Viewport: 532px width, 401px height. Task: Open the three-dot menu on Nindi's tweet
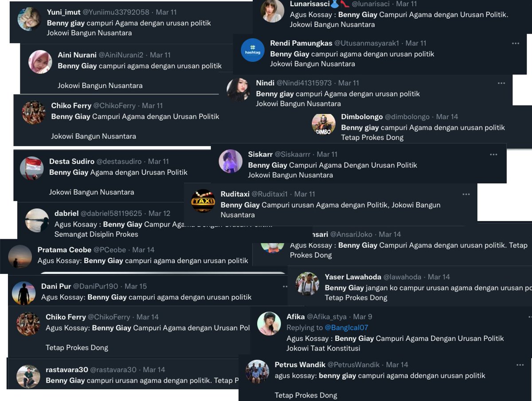501,83
